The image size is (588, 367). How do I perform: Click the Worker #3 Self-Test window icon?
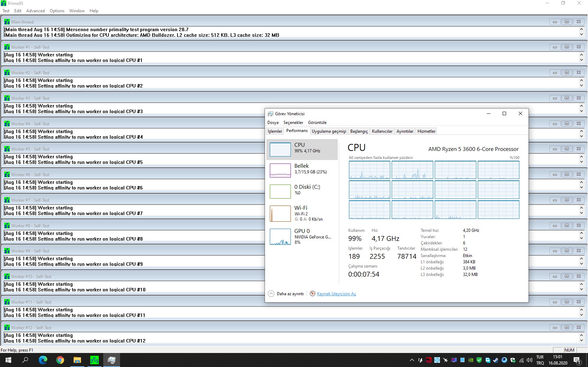7,98
